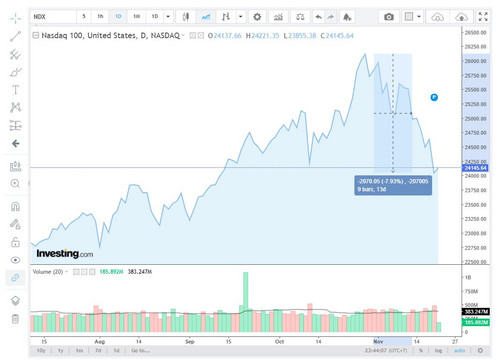
Task: Remove drawings with the trash icon
Action: click(x=15, y=319)
